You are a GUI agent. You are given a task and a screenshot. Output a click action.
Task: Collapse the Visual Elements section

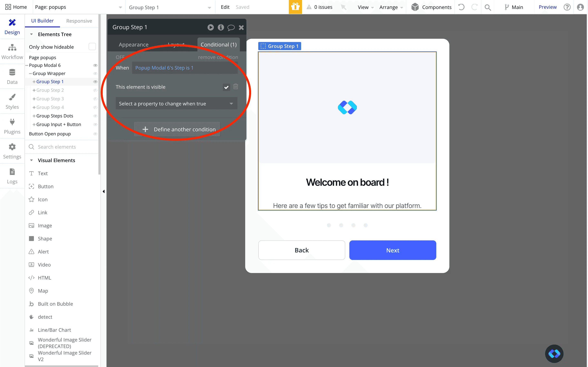(x=32, y=160)
